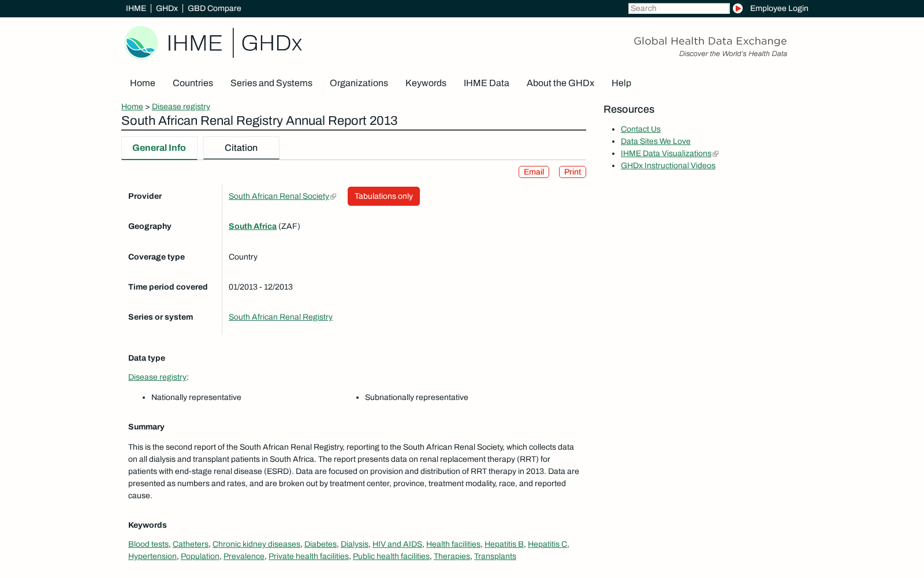Click the GHDx logo text
The width and height of the screenshot is (924, 578).
coord(271,43)
